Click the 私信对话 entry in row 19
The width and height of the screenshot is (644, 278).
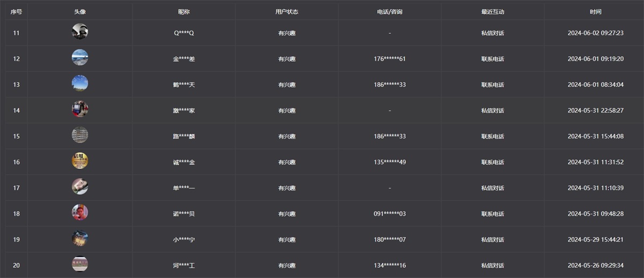(493, 240)
